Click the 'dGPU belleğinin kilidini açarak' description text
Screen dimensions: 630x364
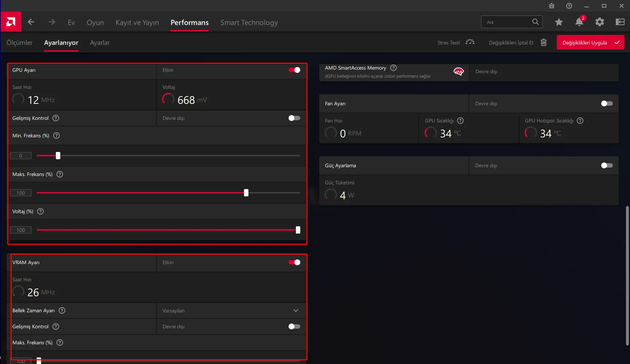378,76
